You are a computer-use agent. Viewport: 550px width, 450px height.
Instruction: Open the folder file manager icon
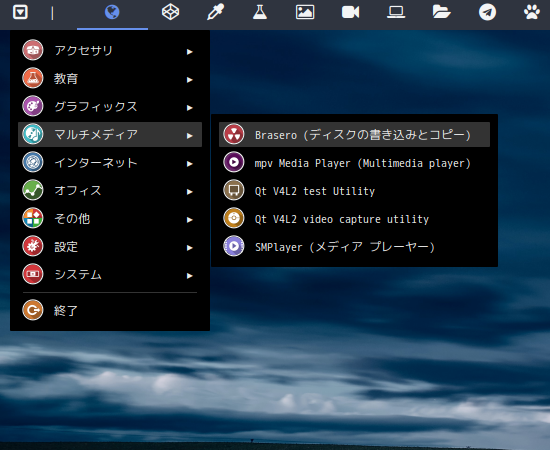442,12
